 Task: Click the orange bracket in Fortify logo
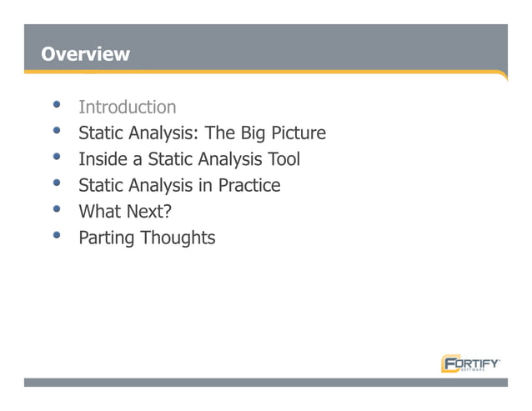tap(444, 363)
